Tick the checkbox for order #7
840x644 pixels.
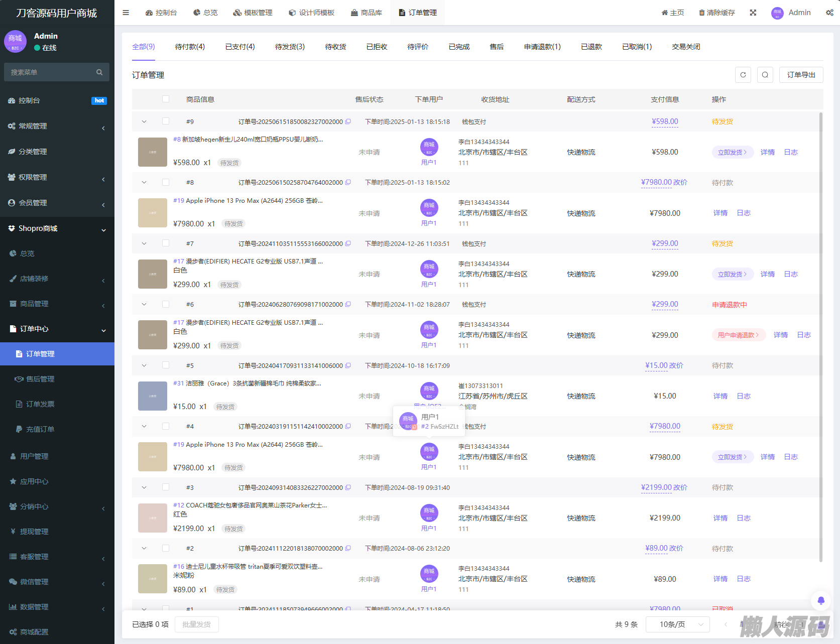(166, 243)
